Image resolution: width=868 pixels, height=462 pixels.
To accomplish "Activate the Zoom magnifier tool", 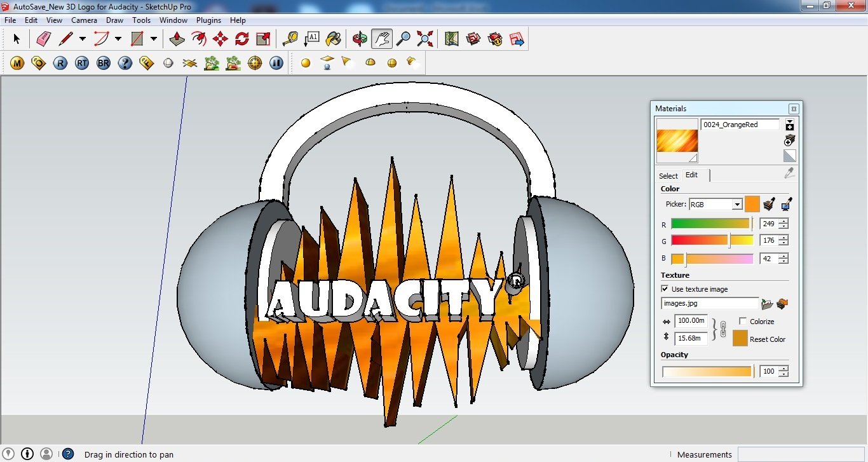I will [x=403, y=39].
